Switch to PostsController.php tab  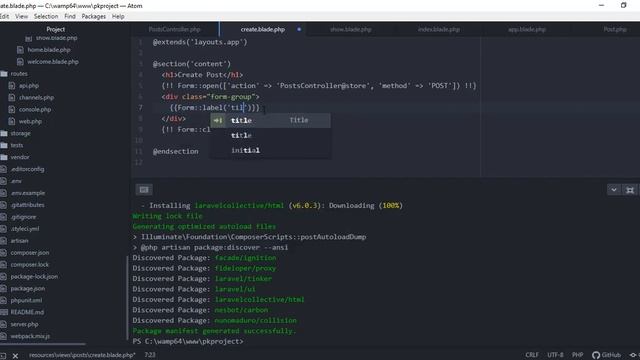tap(174, 29)
